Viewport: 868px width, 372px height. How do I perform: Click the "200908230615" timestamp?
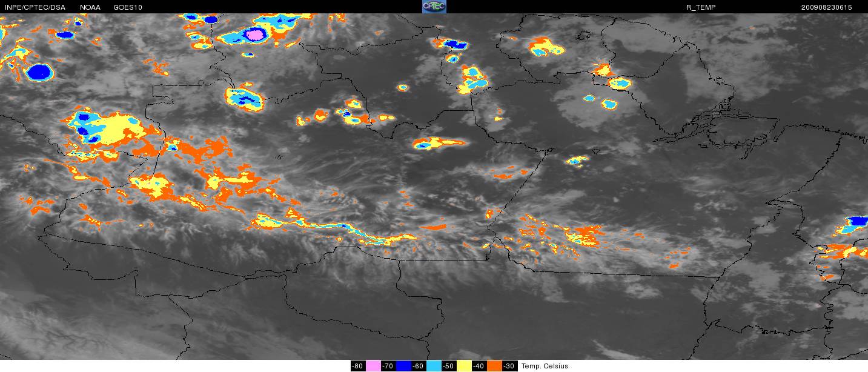826,7
